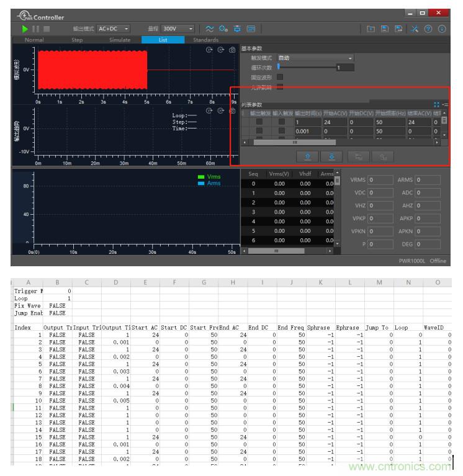Open settings via the toolbar gear icon
The width and height of the screenshot is (463, 476).
(x=223, y=29)
